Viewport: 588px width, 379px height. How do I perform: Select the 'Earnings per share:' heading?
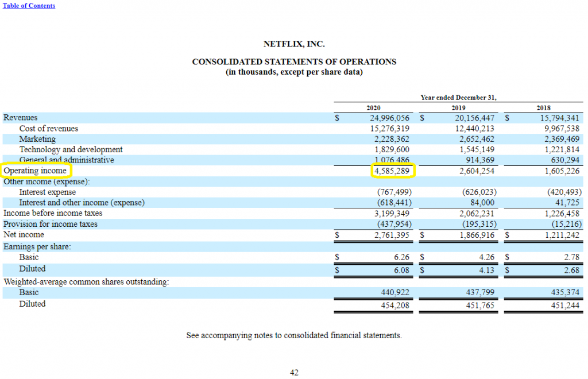[37, 247]
